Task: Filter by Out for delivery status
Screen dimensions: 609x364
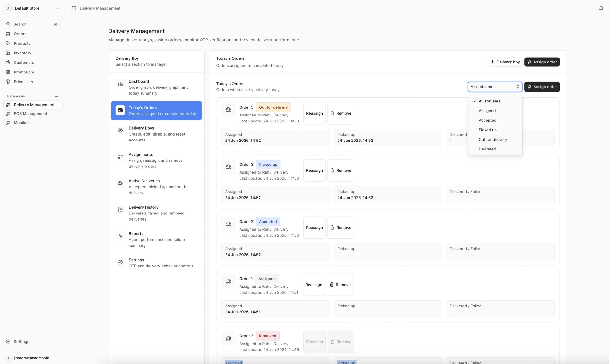Action: pos(495,139)
